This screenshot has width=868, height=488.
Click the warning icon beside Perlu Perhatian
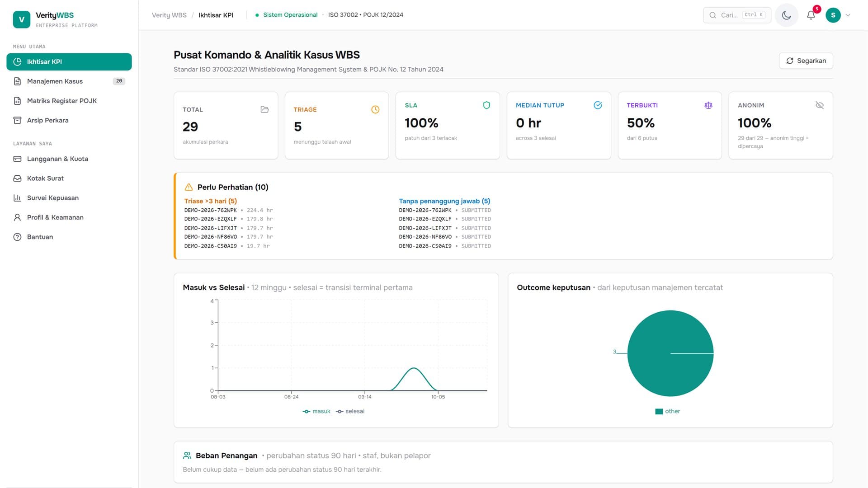click(x=189, y=187)
